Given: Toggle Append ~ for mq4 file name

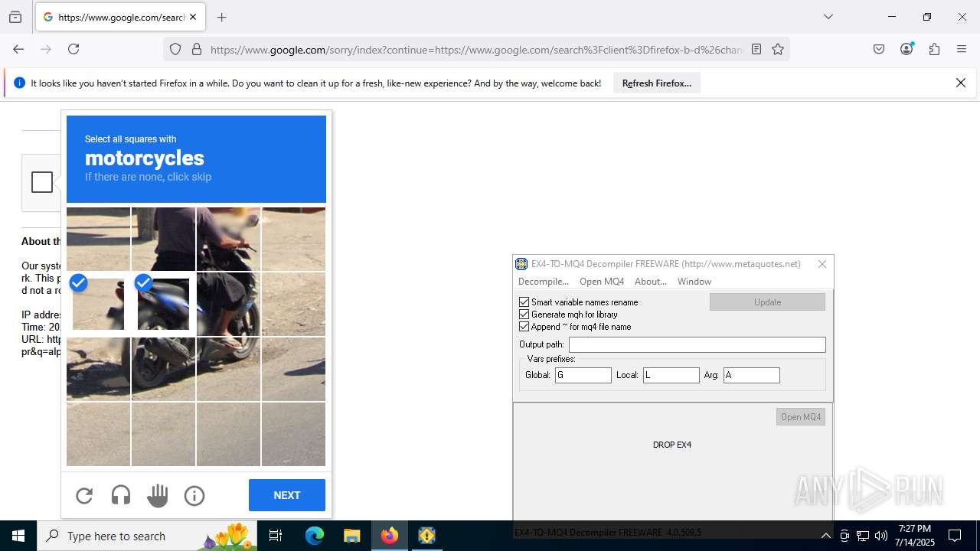Looking at the screenshot, I should (524, 327).
